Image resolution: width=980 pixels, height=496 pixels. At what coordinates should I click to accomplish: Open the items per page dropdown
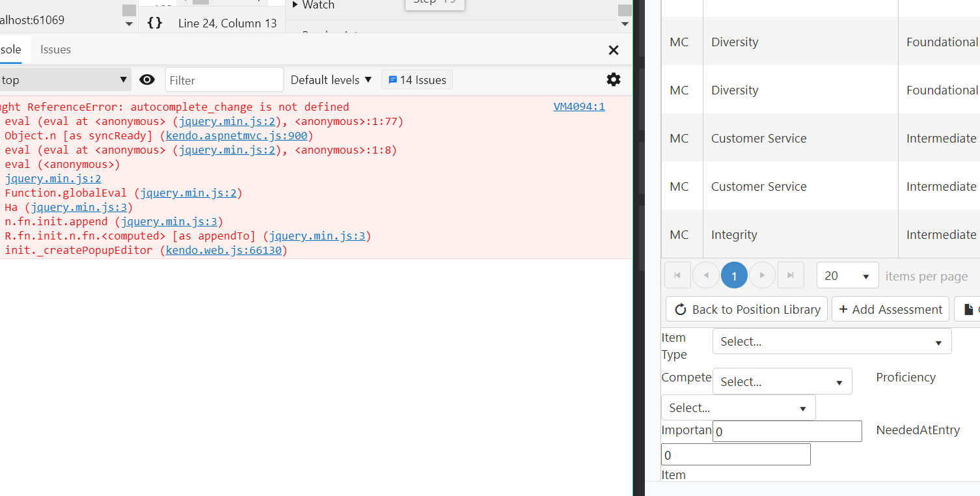pos(847,276)
